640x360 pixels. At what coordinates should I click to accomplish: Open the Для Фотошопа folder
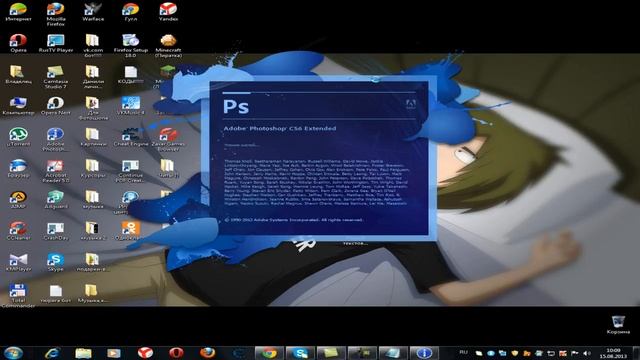click(x=93, y=108)
